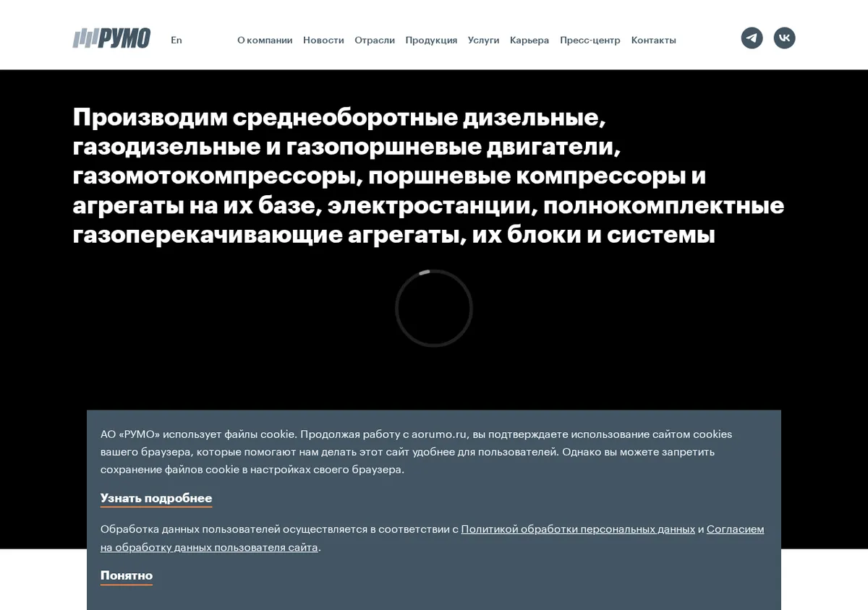
Task: Open the О компании menu
Action: coord(265,40)
